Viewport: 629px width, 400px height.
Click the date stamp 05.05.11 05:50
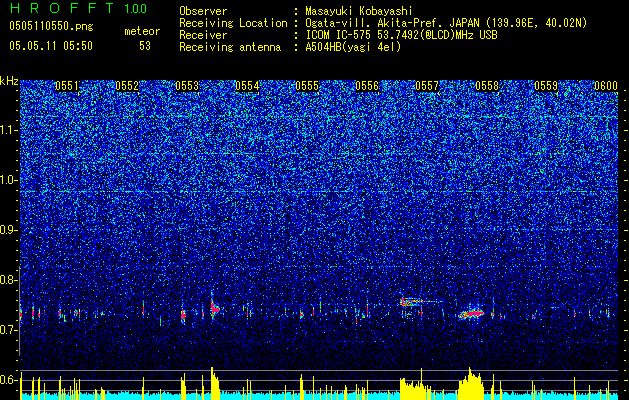pos(51,46)
